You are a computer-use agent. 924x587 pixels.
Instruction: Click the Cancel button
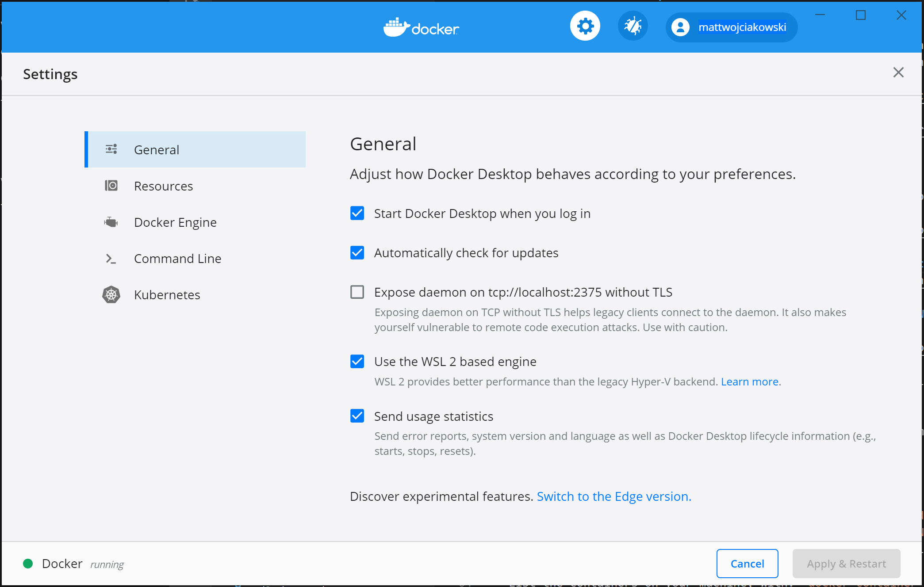point(748,564)
